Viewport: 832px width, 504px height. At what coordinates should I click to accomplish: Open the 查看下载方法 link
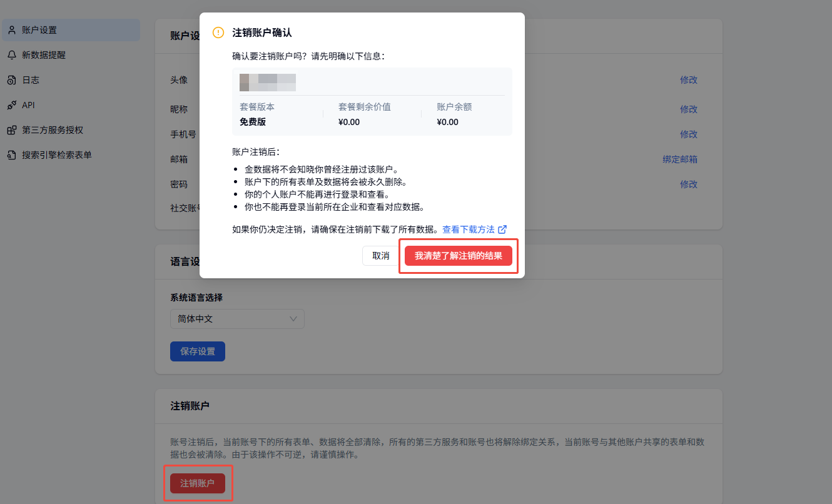468,229
